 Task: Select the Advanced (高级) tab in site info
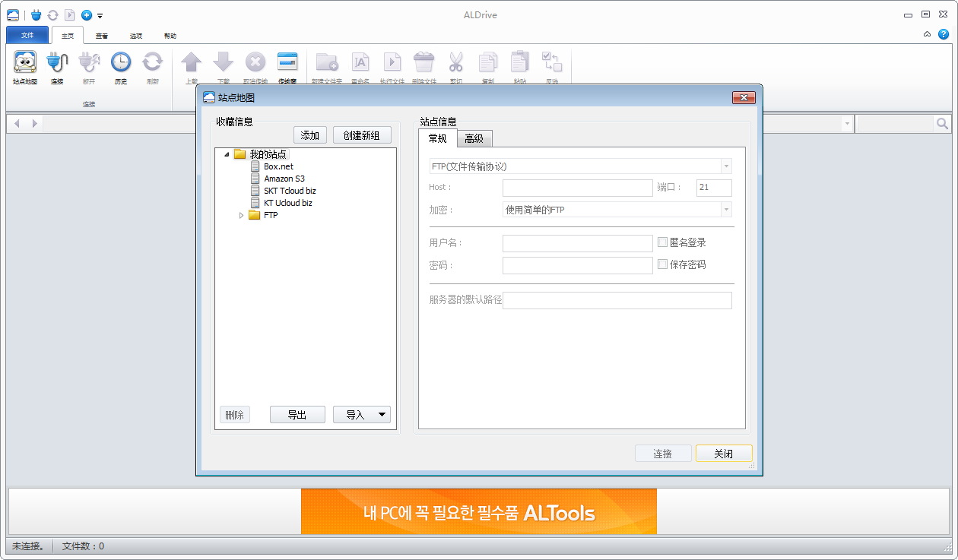[x=474, y=138]
